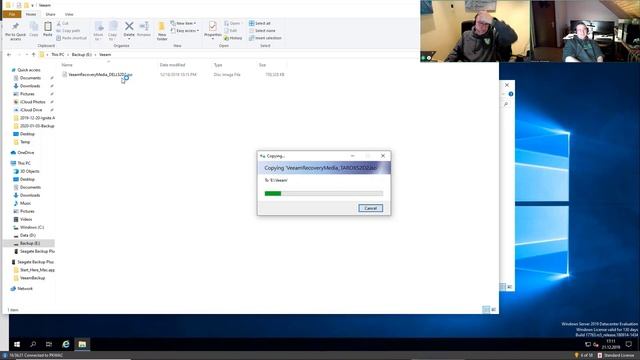Image resolution: width=640 pixels, height=360 pixels.
Task: Minimize the Copying dialog
Action: point(353,156)
